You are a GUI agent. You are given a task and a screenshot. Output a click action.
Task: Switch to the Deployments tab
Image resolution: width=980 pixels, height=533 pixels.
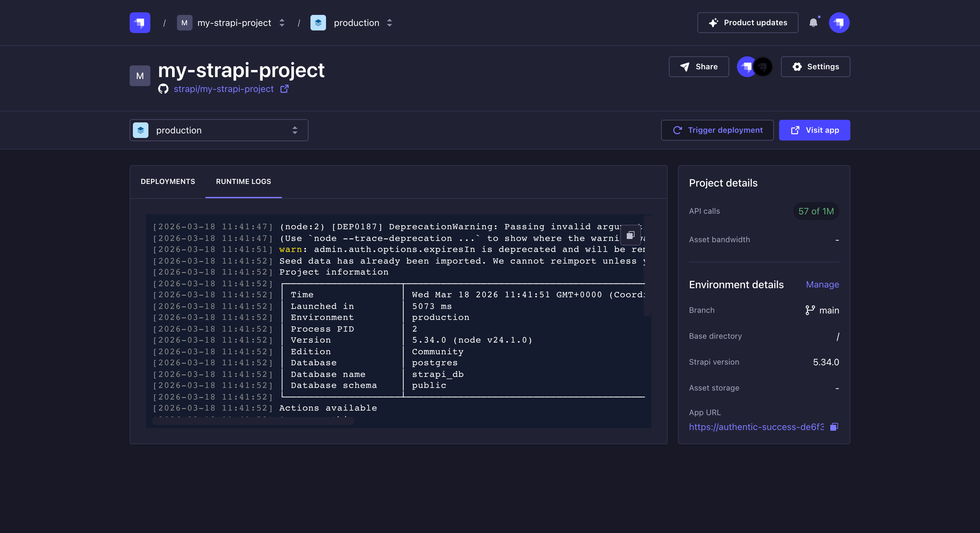(x=168, y=182)
